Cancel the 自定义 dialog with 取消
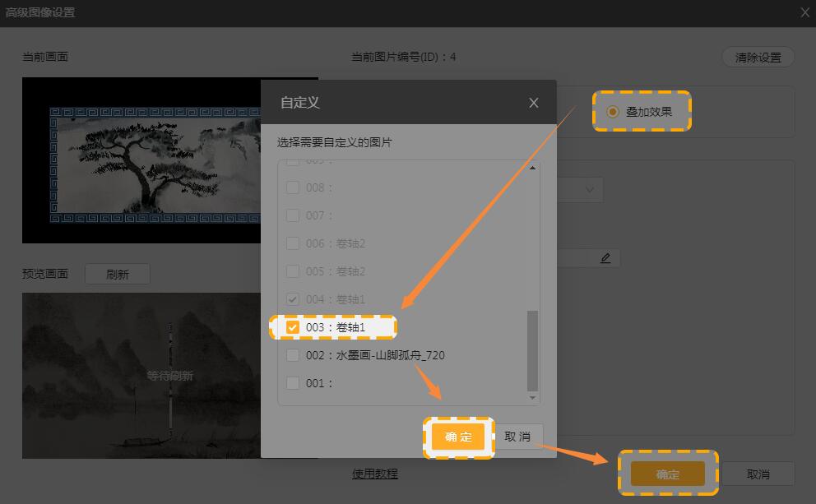Screen dimensions: 816x504 pos(517,437)
